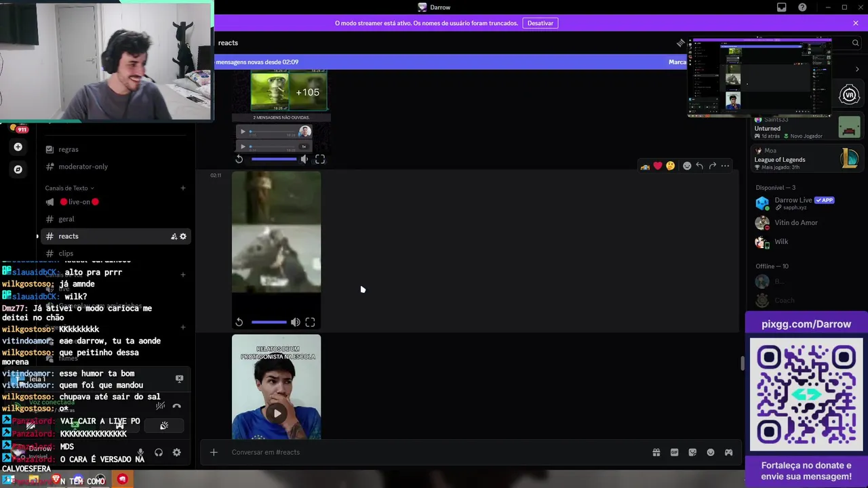Open Wilk member profile
This screenshot has height=488, width=868.
807,241
